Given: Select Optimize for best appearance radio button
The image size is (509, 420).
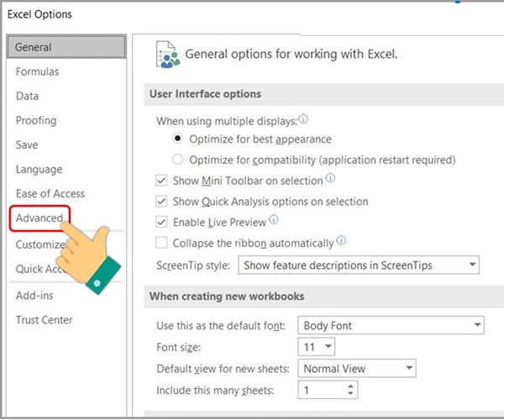Looking at the screenshot, I should point(177,139).
